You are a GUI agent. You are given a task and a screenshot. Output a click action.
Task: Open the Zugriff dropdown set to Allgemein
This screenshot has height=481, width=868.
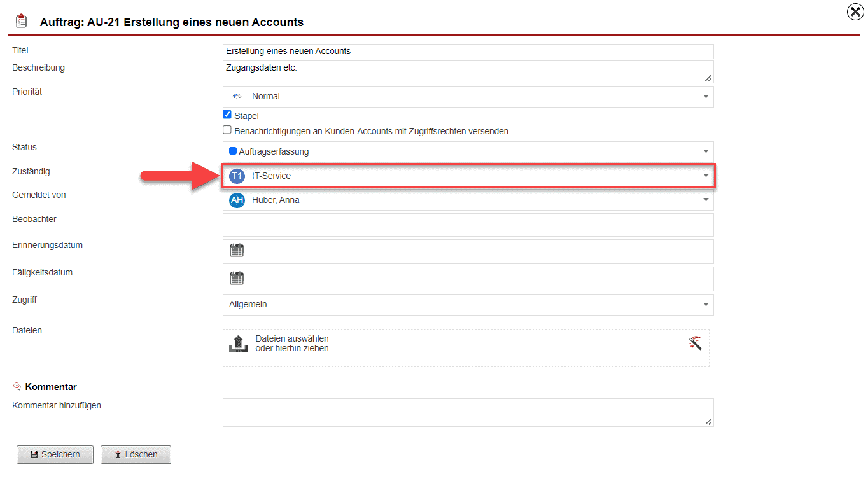[x=468, y=305]
